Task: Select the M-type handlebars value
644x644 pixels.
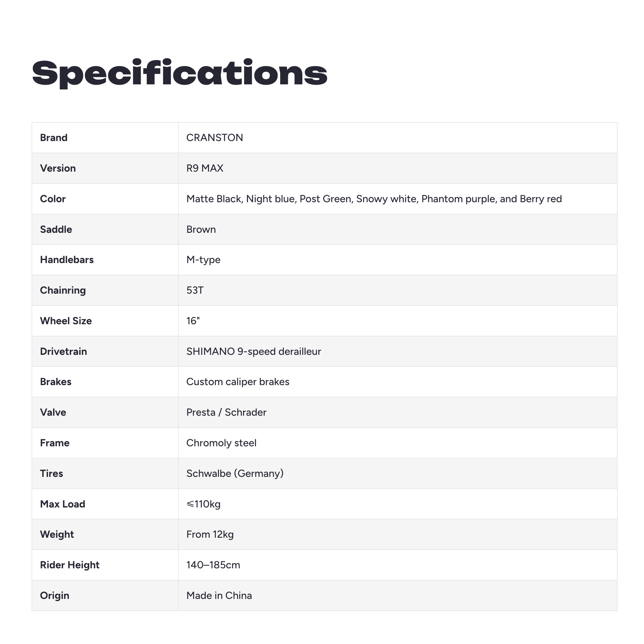Action: tap(203, 260)
